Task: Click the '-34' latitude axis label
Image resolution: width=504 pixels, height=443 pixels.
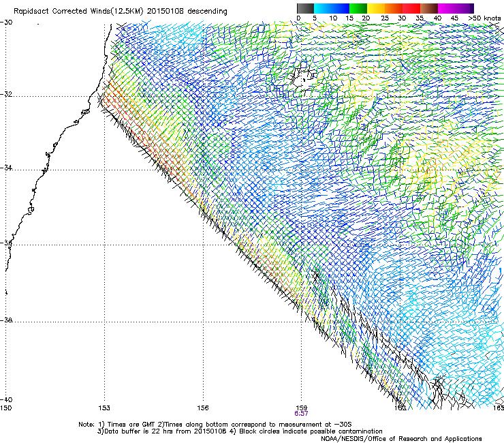Action: [x=6, y=168]
